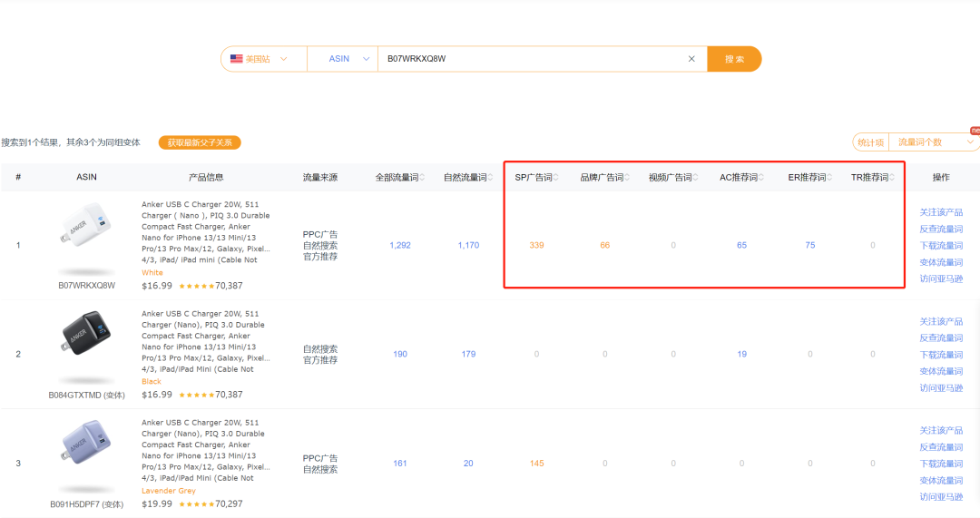The height and width of the screenshot is (518, 980).
Task: Click the 统计项 label
Action: (870, 142)
